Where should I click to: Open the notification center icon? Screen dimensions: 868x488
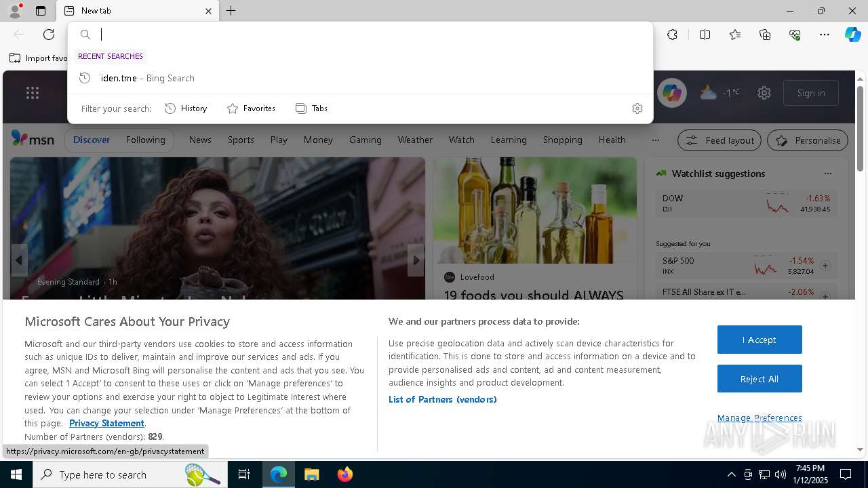[846, 474]
